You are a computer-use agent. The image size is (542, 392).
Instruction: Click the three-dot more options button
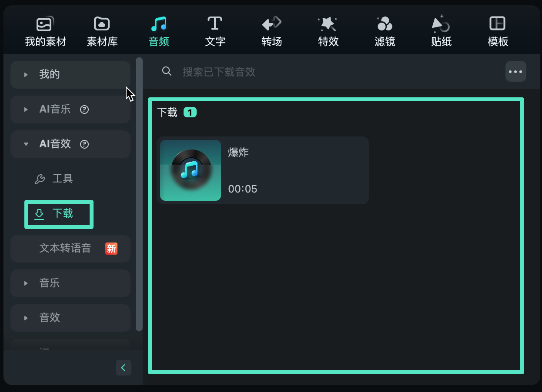pos(515,72)
